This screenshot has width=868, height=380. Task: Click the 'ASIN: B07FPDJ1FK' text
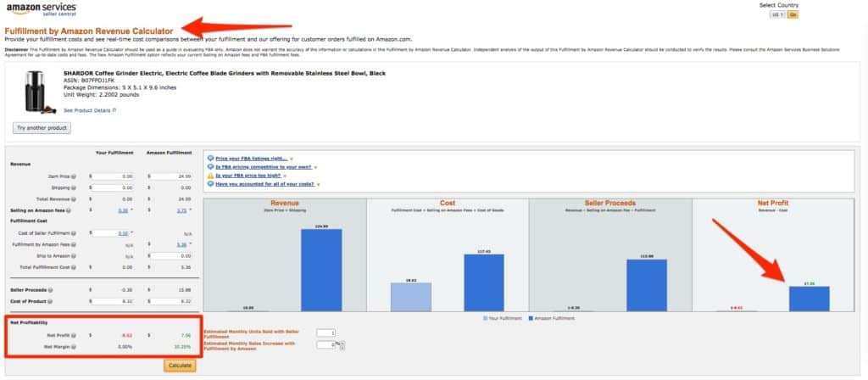[x=88, y=81]
